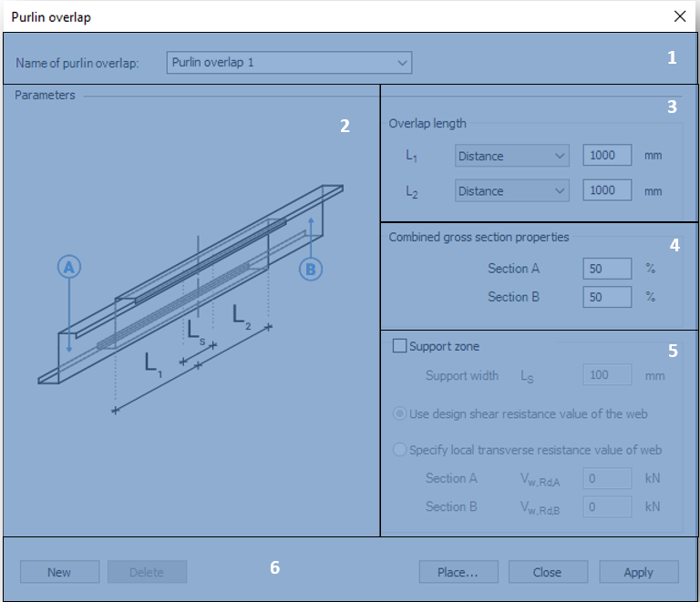This screenshot has width=700, height=602.
Task: Click the Delete button
Action: pyautogui.click(x=148, y=572)
